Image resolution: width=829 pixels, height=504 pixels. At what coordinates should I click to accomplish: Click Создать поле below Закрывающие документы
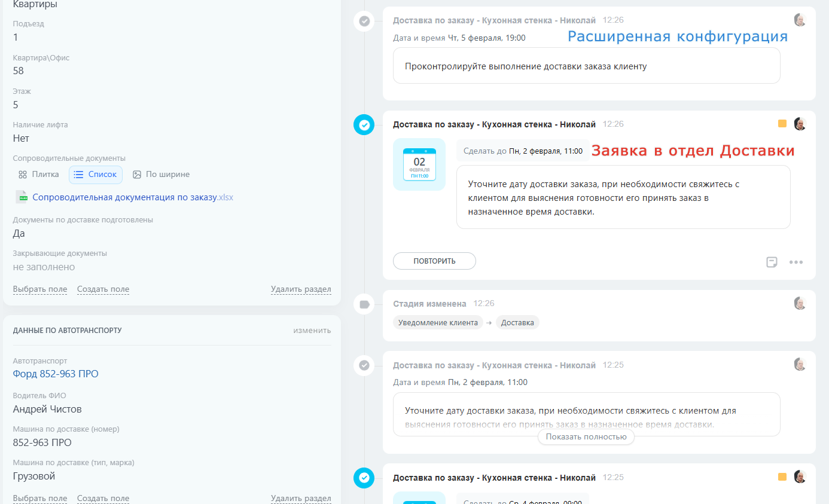103,289
